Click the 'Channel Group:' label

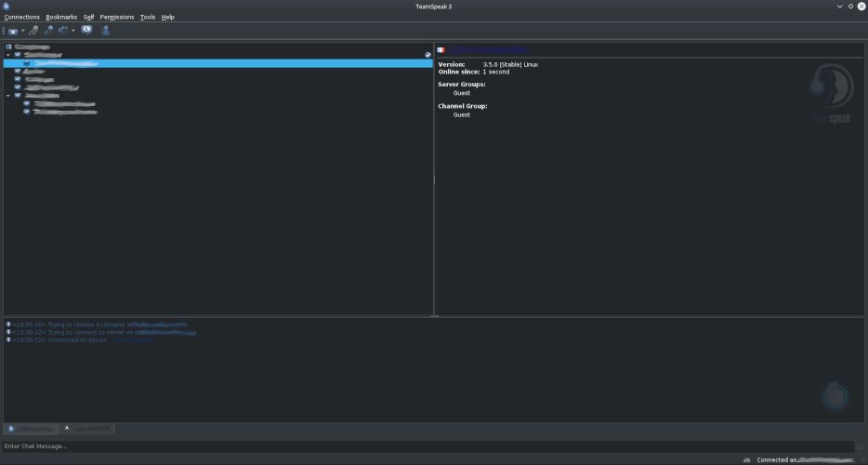point(463,106)
